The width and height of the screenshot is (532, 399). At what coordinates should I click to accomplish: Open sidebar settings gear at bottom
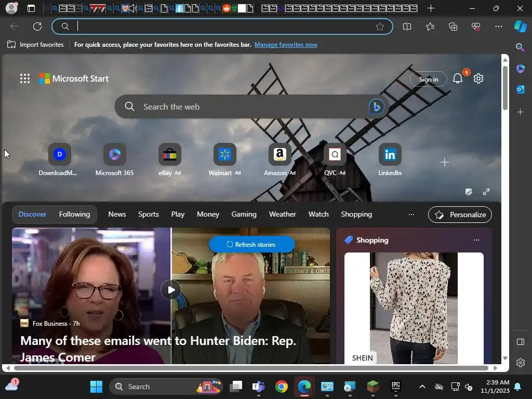point(520,363)
